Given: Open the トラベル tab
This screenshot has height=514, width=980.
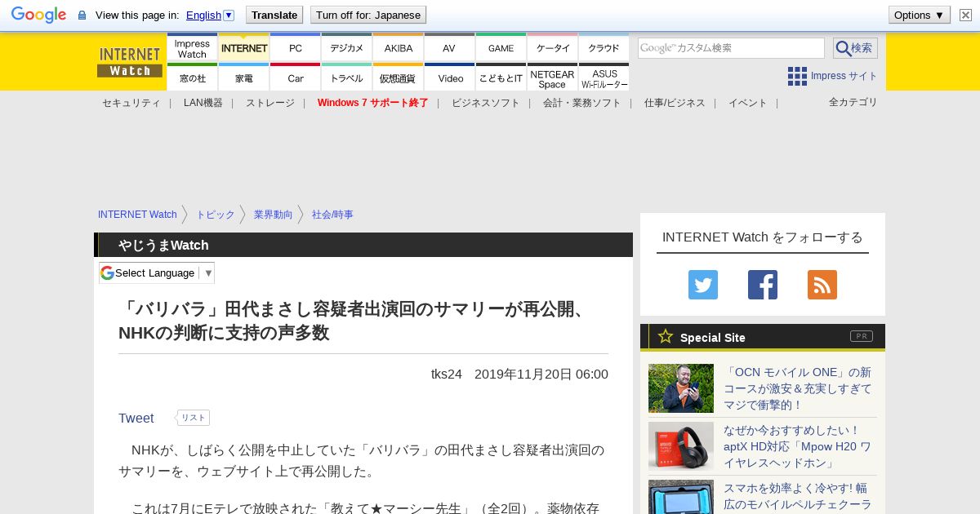Looking at the screenshot, I should point(346,78).
